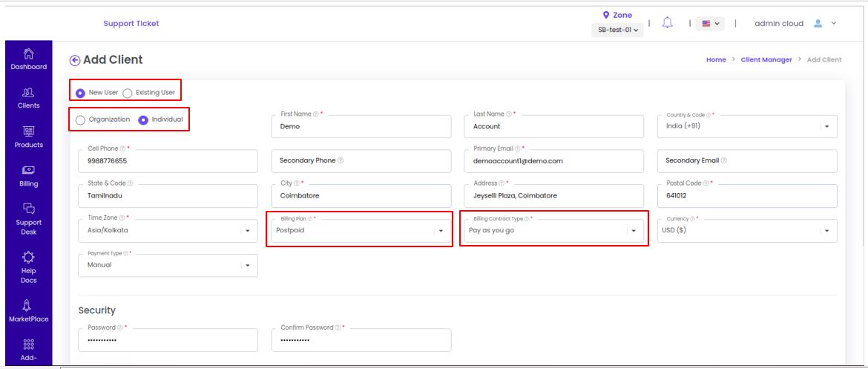Click the help icon next to Confirm Password

[338, 327]
